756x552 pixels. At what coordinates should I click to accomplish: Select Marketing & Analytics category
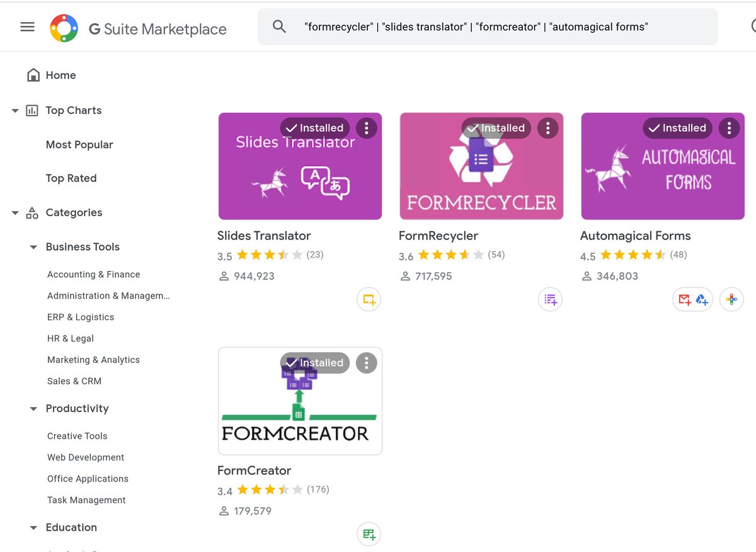click(x=93, y=360)
